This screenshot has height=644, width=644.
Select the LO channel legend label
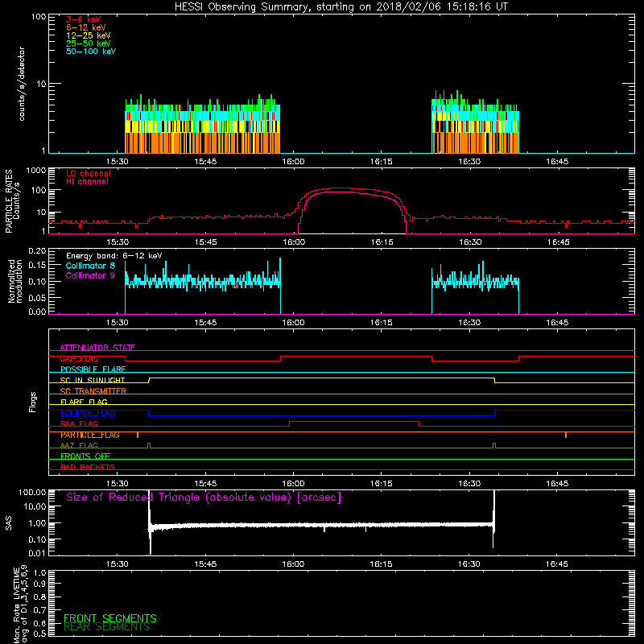click(x=89, y=173)
